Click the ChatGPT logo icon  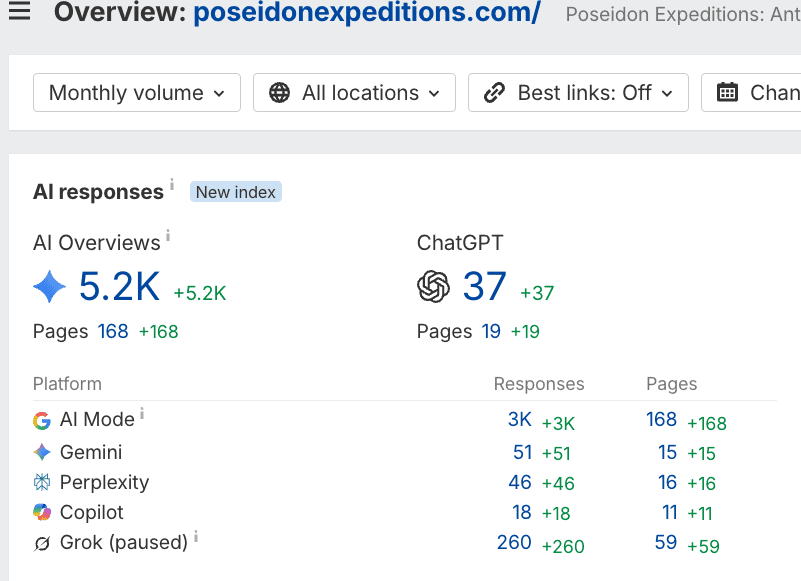pos(433,287)
